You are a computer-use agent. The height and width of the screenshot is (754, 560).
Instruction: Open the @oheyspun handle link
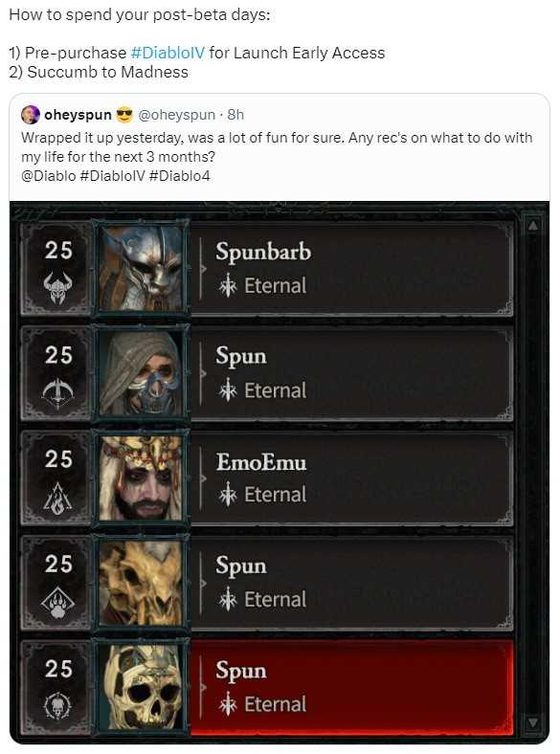click(176, 115)
